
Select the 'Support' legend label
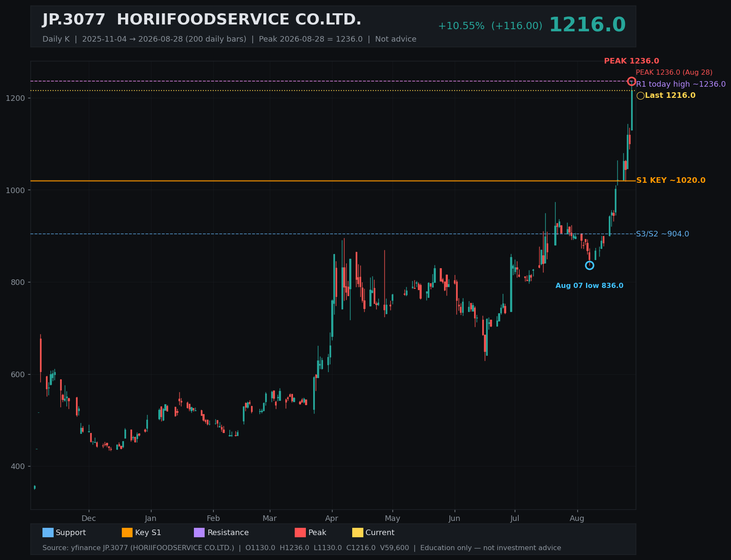click(71, 533)
